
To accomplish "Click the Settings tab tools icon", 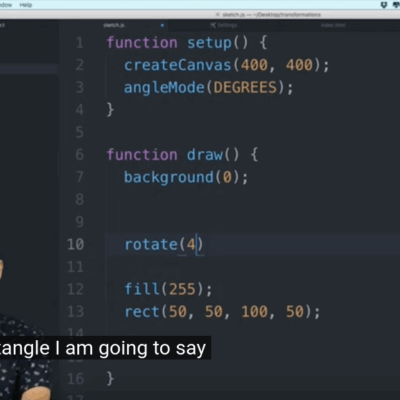I will (213, 25).
